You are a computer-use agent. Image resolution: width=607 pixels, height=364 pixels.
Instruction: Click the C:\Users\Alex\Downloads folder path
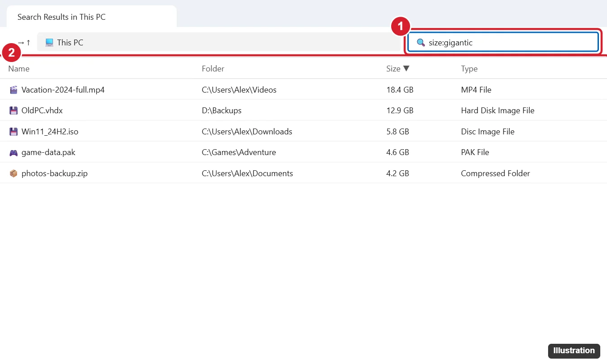click(x=247, y=132)
